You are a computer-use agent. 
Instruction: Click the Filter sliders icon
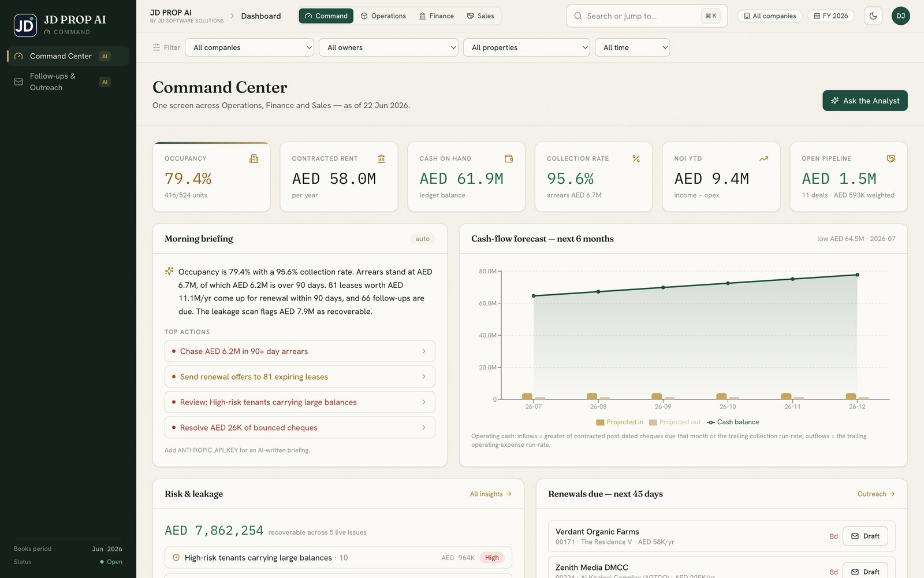tap(157, 47)
